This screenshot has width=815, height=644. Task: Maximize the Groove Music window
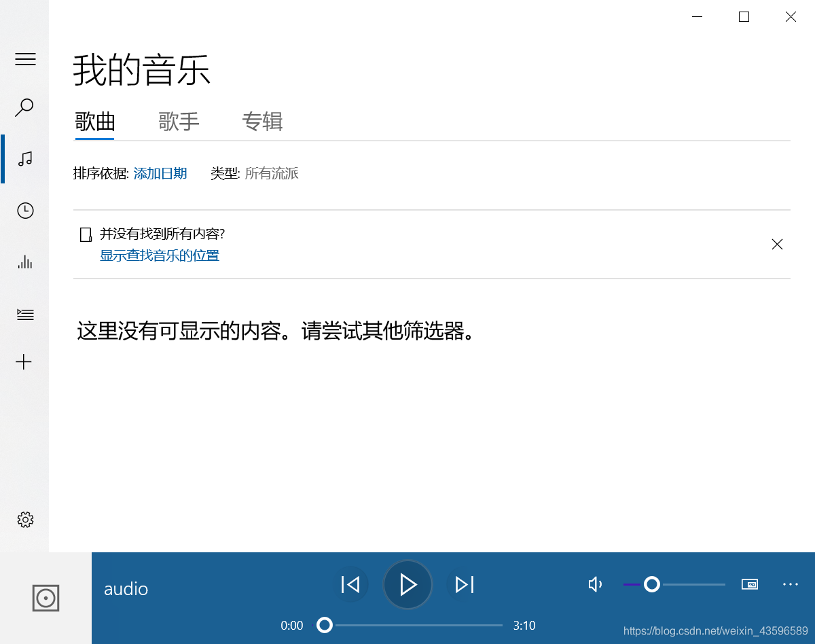tap(744, 17)
